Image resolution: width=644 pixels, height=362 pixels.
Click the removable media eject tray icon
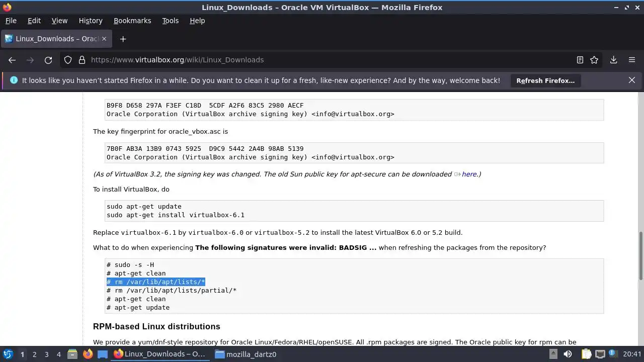click(x=553, y=354)
